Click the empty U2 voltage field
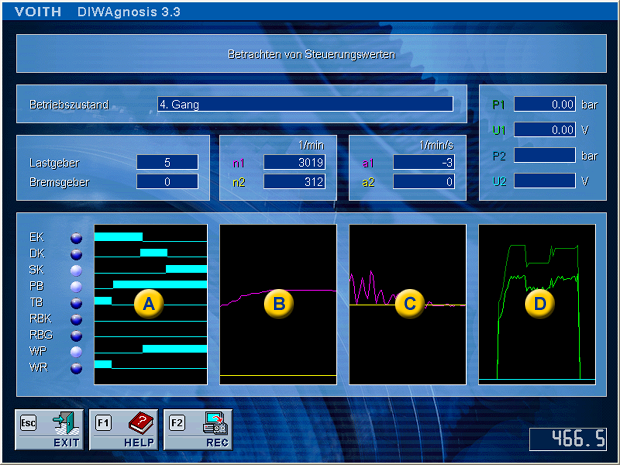This screenshot has height=465, width=620. click(545, 181)
